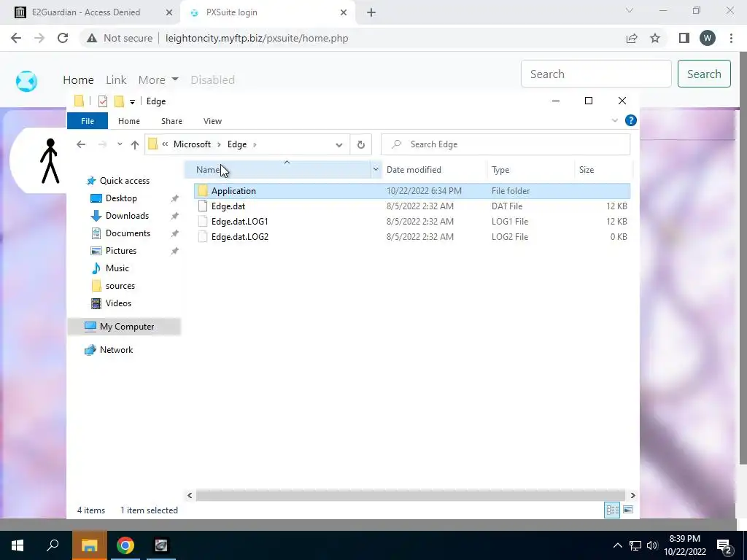Reload the page in Chrome

click(x=63, y=38)
